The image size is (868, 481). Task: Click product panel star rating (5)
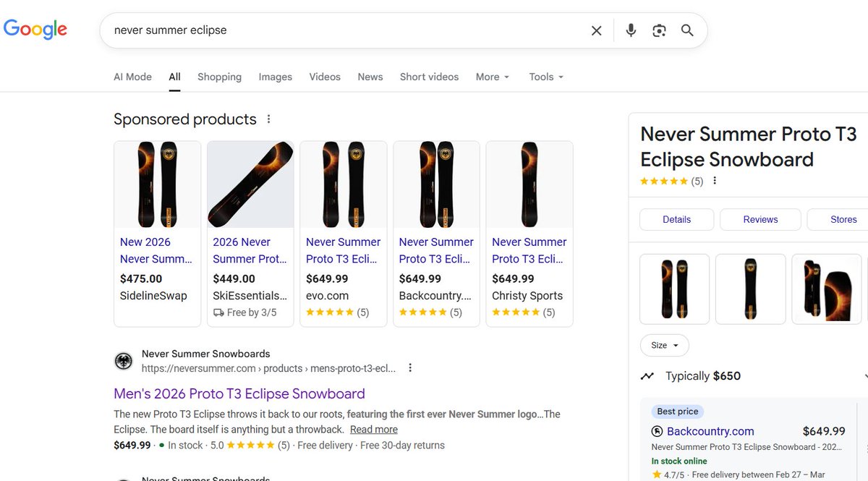coord(671,182)
